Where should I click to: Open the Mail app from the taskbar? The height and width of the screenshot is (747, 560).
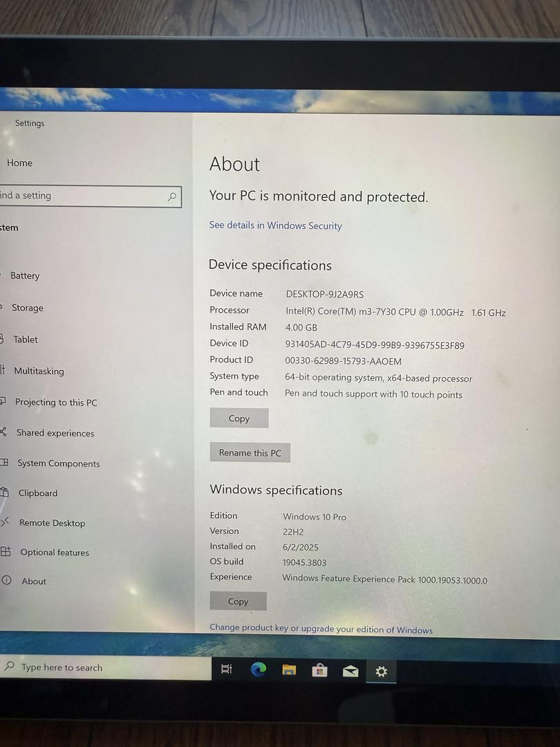[351, 671]
